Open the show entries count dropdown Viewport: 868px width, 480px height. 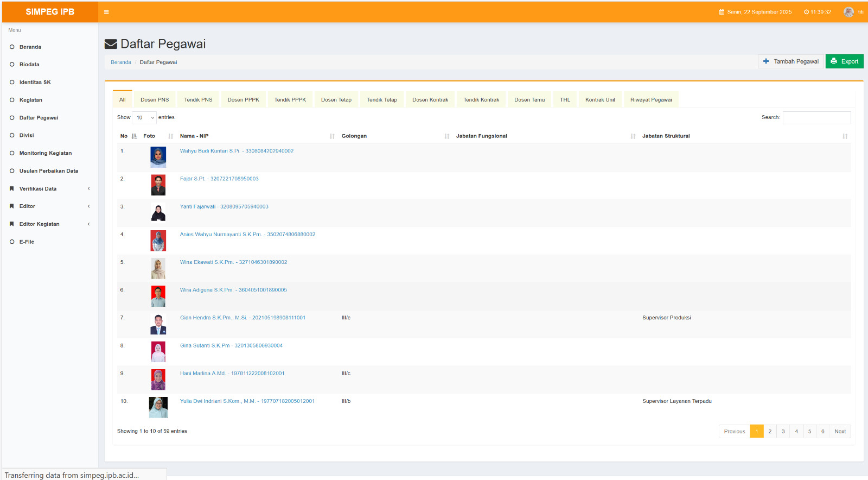144,118
